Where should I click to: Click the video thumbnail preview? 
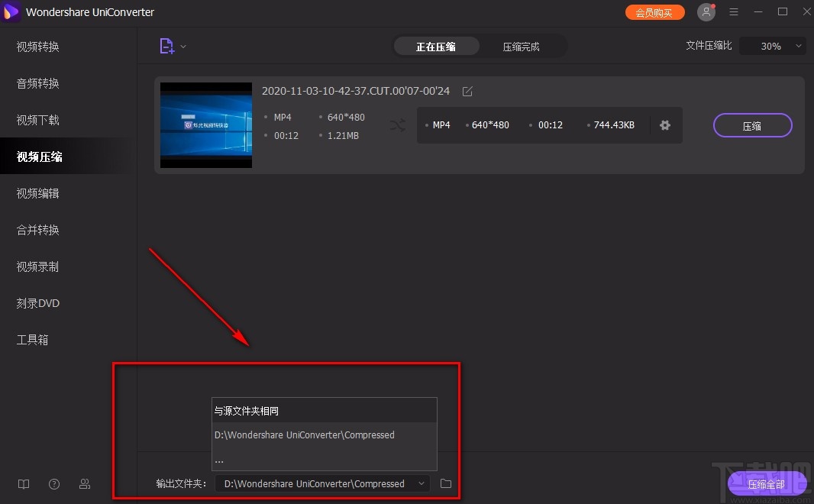[x=205, y=125]
